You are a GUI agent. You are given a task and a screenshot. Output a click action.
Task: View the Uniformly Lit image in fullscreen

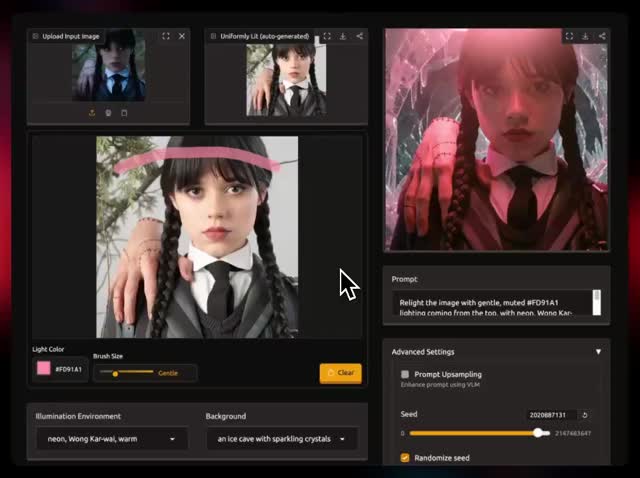327,36
